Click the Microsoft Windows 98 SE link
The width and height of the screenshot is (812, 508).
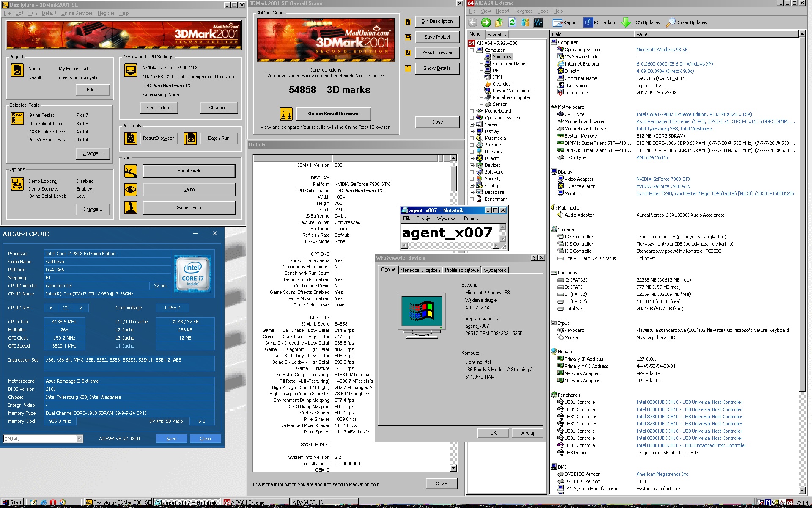pos(662,50)
